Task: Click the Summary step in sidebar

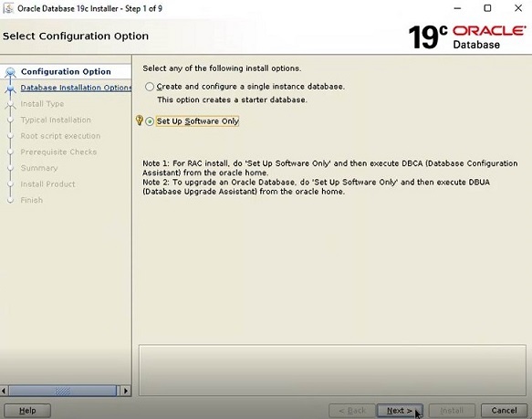Action: click(39, 168)
